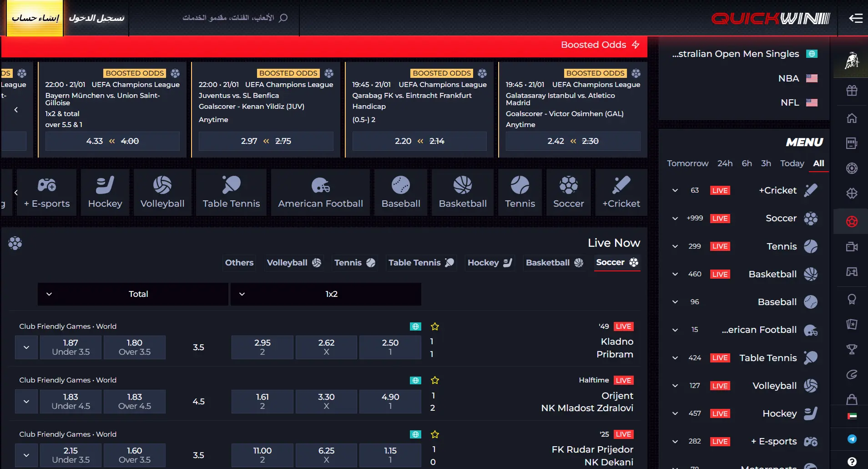Viewport: 868px width, 469px height.
Task: Open the 1x2 market dropdown
Action: tap(326, 294)
